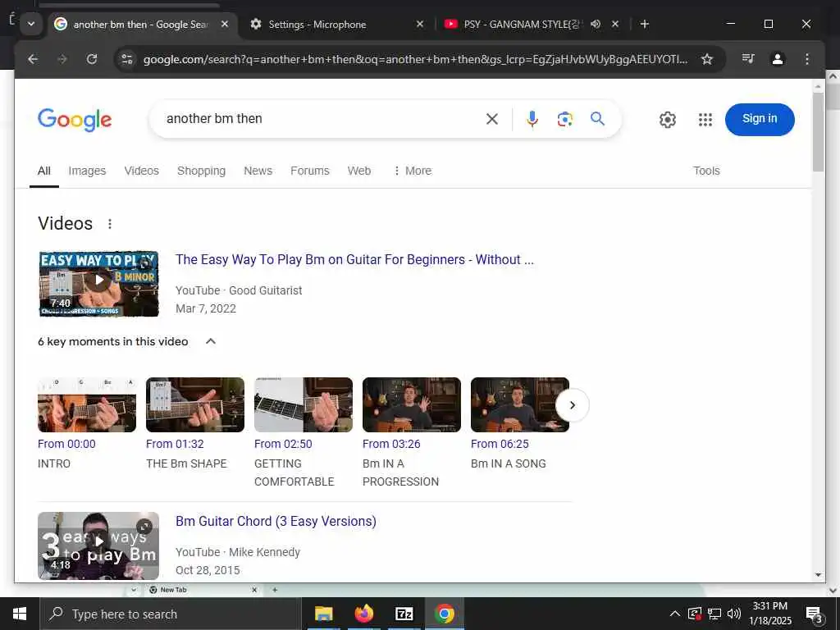840x630 pixels.
Task: Close the Settings - Microphone tab
Action: coord(420,24)
